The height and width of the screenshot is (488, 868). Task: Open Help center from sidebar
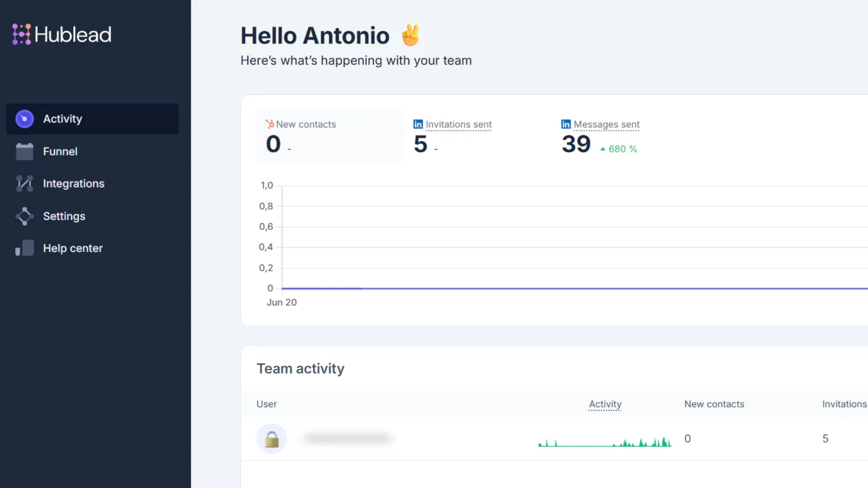(73, 248)
